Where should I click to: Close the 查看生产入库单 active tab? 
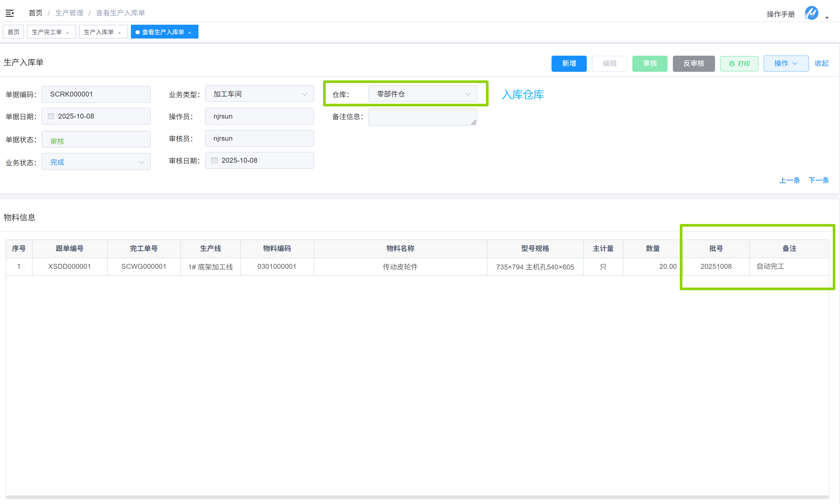190,33
